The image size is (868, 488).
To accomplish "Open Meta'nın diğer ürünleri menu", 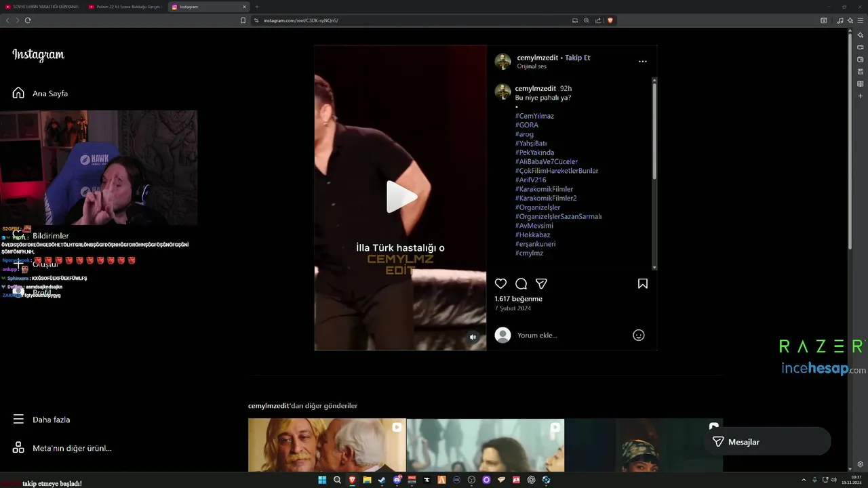I will (62, 448).
